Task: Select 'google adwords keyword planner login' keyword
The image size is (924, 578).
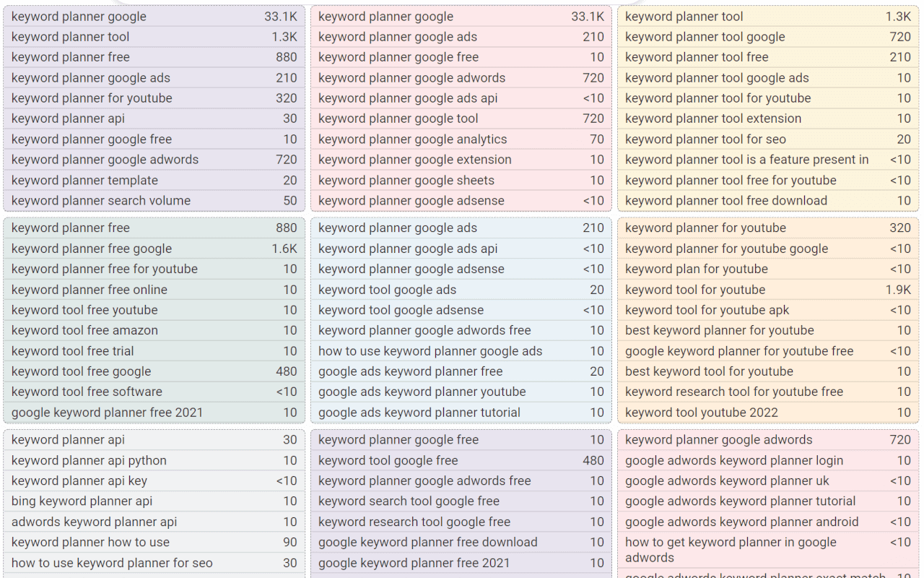Action: point(734,460)
